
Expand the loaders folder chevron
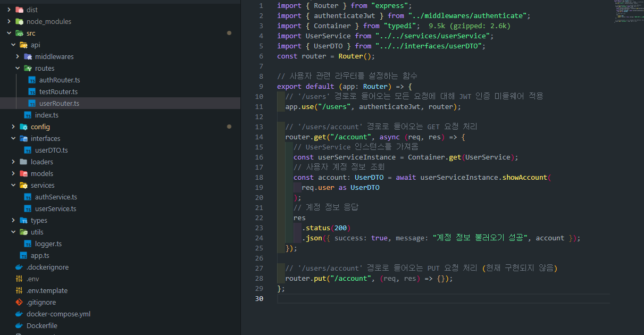click(13, 162)
